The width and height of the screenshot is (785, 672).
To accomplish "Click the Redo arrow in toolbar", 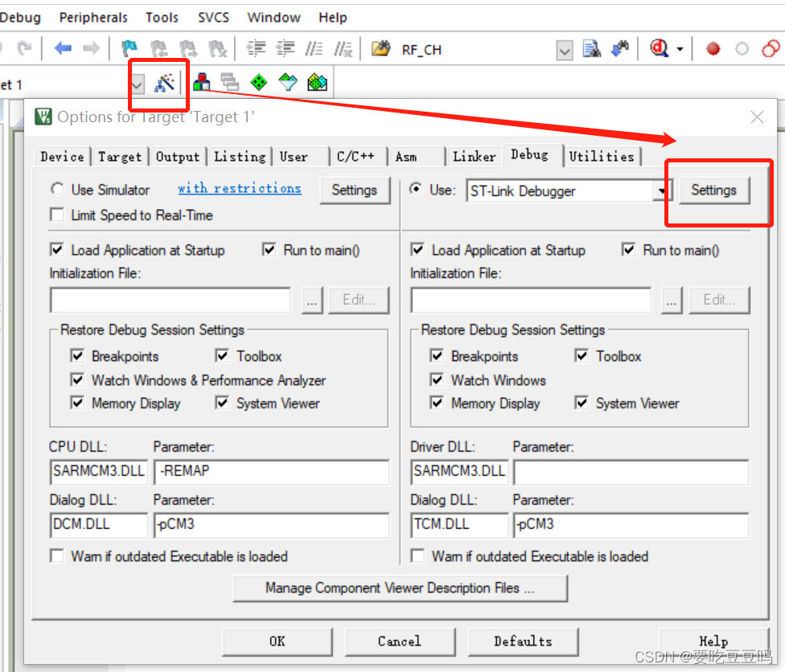I will [23, 48].
